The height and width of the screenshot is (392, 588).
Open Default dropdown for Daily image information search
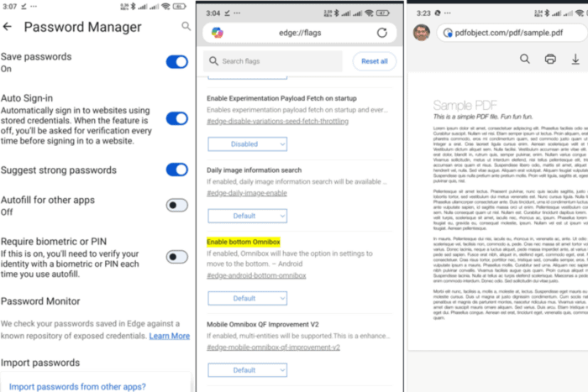[248, 216]
